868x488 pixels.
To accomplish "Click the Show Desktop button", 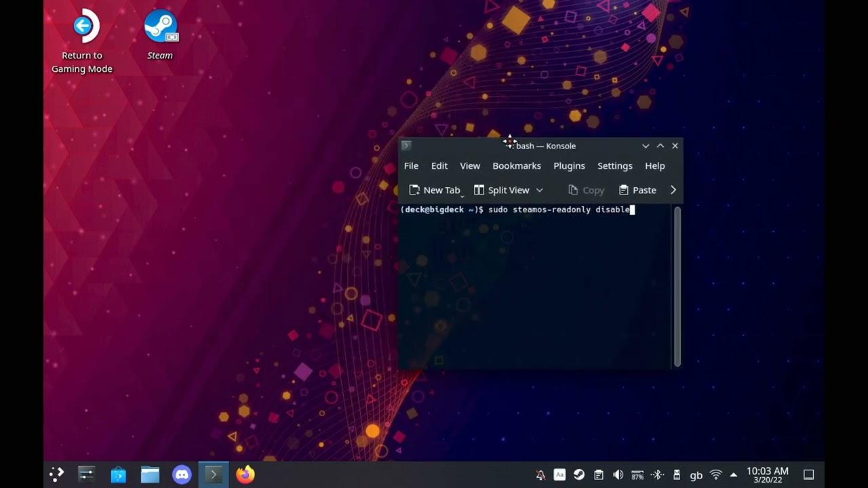I will tap(808, 474).
